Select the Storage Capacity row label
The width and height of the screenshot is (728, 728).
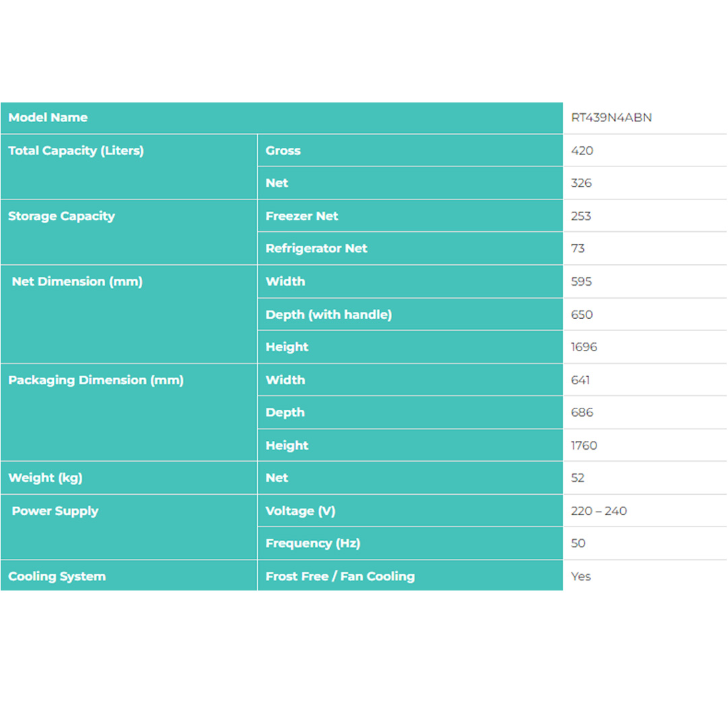pos(61,216)
